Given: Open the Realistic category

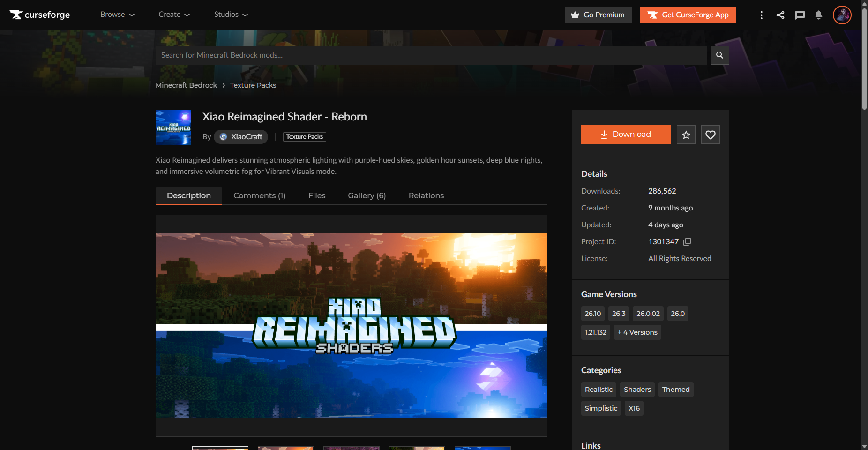Looking at the screenshot, I should coord(599,390).
